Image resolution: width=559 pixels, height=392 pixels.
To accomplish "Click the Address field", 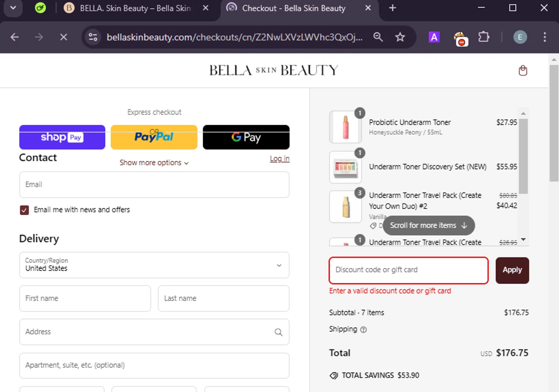I will coord(154,332).
